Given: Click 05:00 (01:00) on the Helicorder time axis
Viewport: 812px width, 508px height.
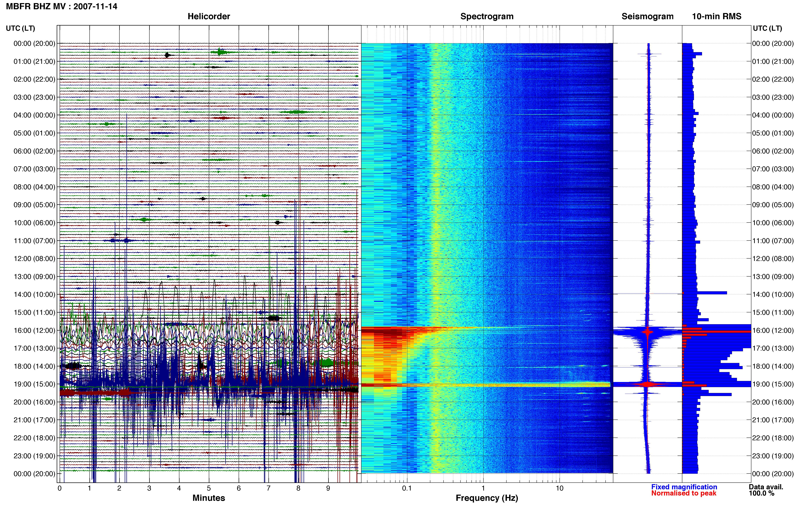Looking at the screenshot, I should [34, 133].
